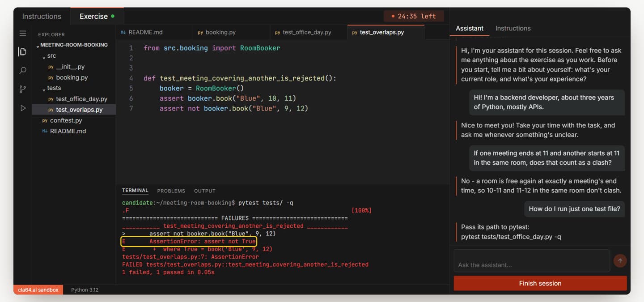Image resolution: width=644 pixels, height=302 pixels.
Task: Switch to the PROBLEMS panel tab
Action: coord(171,191)
